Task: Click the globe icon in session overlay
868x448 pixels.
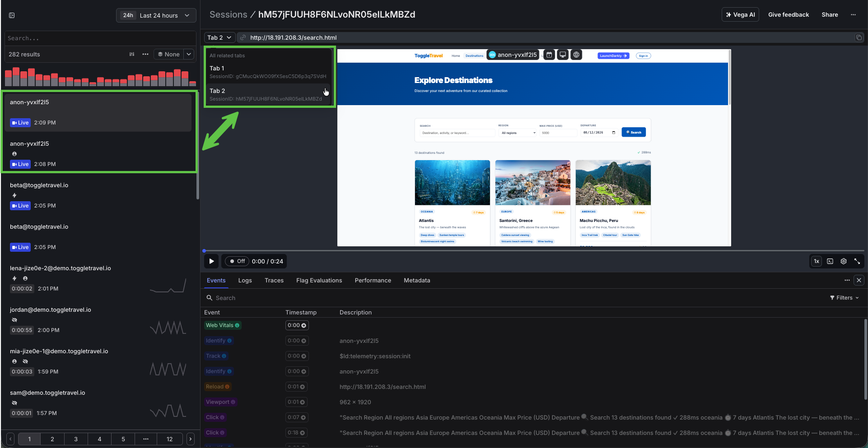Action: [576, 55]
